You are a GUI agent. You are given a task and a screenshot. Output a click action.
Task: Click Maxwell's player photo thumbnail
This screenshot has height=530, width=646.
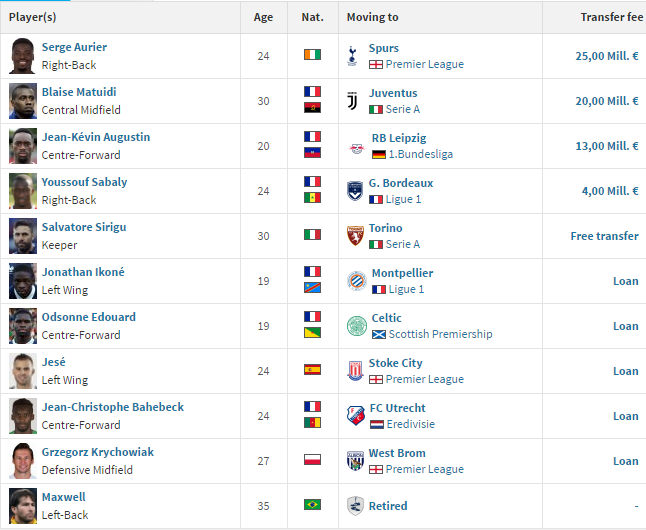pos(23,506)
